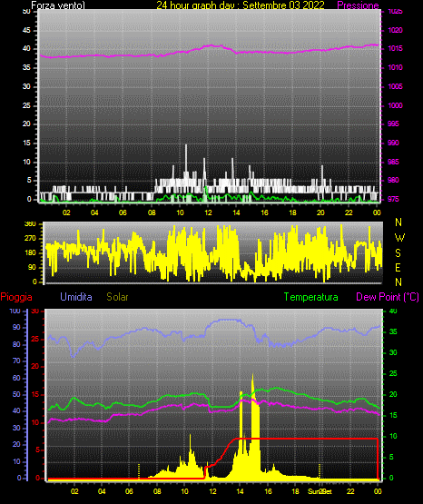Image resolution: width=423 pixels, height=504 pixels.
Task: Click the '1005' pressure axis value
Action: coord(395,86)
